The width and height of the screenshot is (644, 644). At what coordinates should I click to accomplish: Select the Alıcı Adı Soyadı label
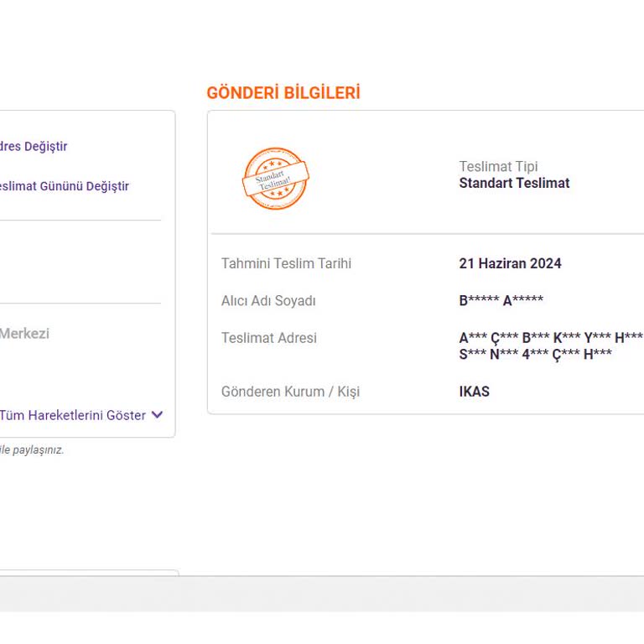tap(268, 301)
